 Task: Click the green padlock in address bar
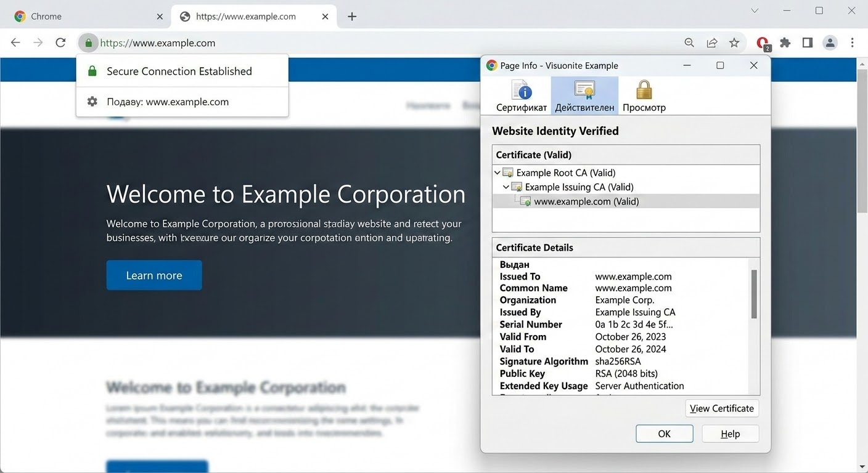tap(89, 43)
